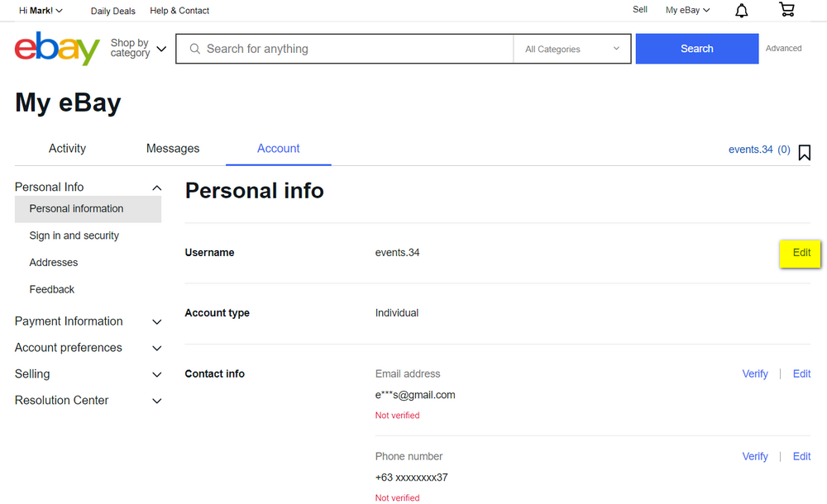827x504 pixels.
Task: Select Personal information in sidebar
Action: [88, 209]
